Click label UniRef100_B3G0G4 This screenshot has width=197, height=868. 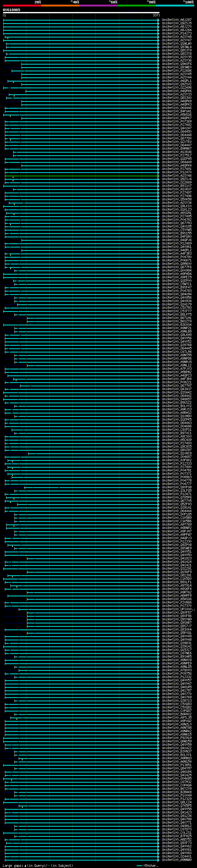click(x=176, y=325)
